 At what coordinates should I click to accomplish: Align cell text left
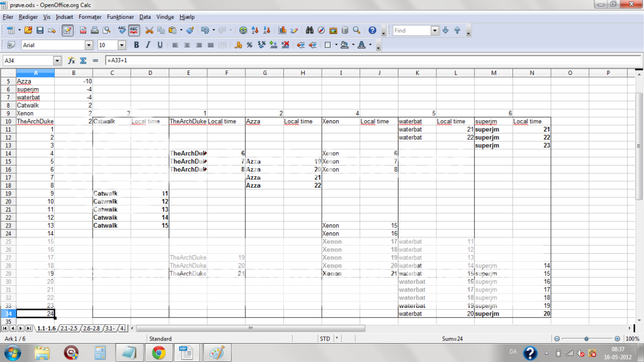coord(176,45)
